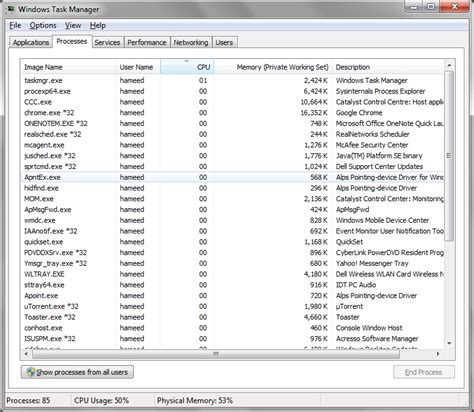This screenshot has height=412, width=474.
Task: Open the Options menu
Action: [43, 25]
